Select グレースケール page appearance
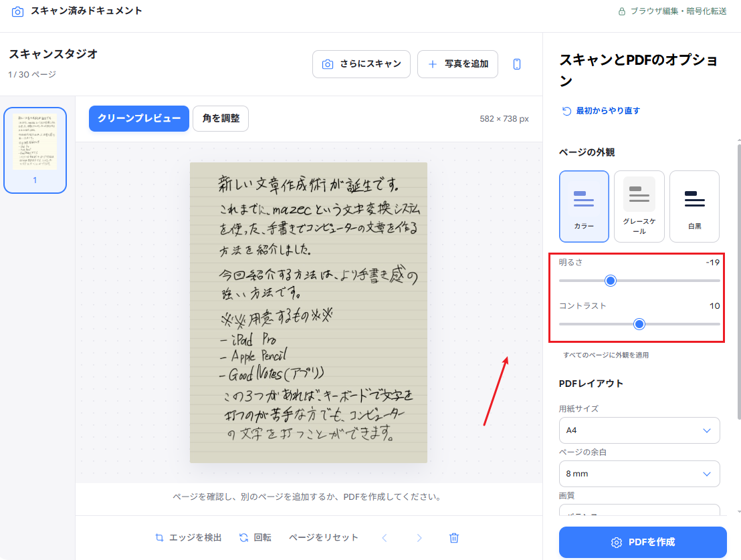741x560 pixels. [x=639, y=206]
